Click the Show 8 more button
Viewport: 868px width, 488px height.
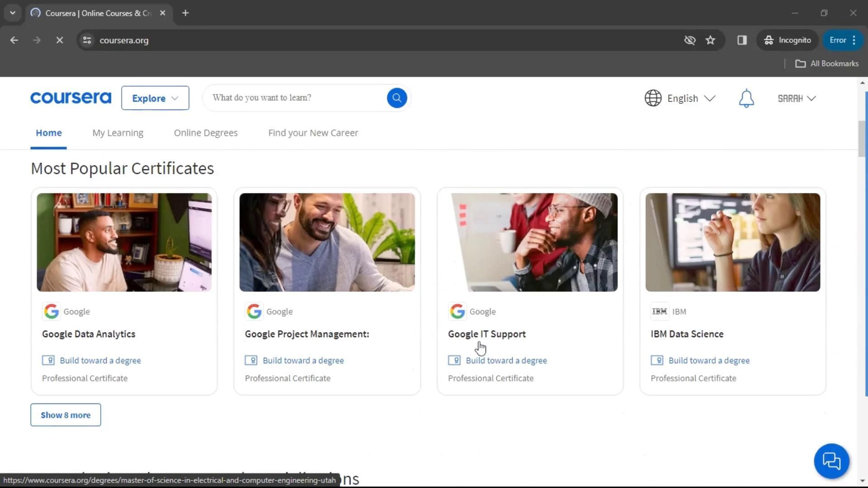[x=66, y=415]
